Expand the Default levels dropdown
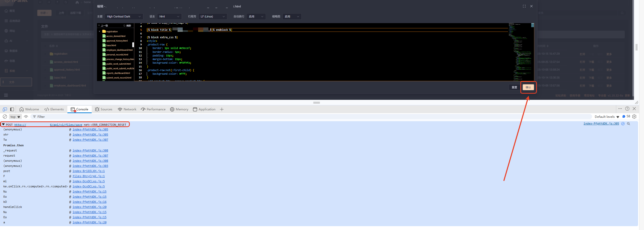Viewport: 644px width, 230px height. coord(607,117)
